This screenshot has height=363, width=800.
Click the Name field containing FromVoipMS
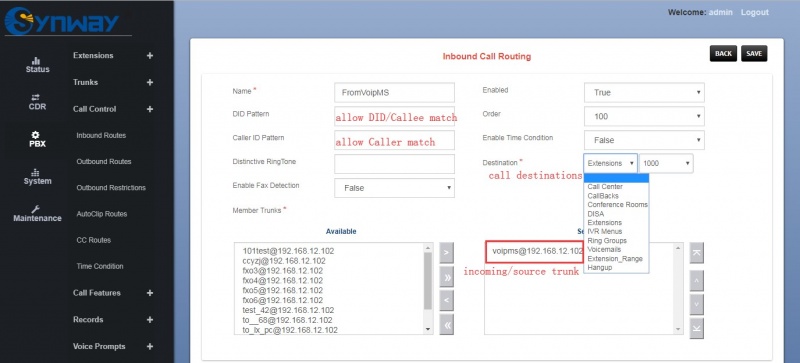(394, 93)
